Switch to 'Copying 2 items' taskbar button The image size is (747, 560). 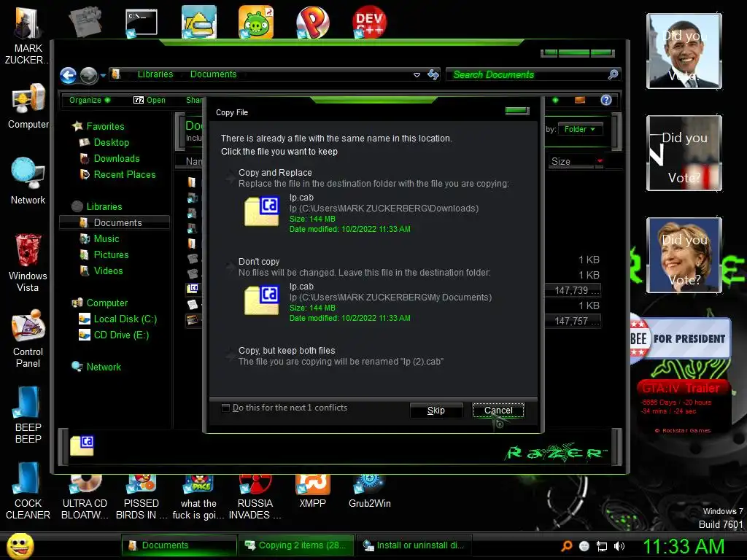(298, 545)
